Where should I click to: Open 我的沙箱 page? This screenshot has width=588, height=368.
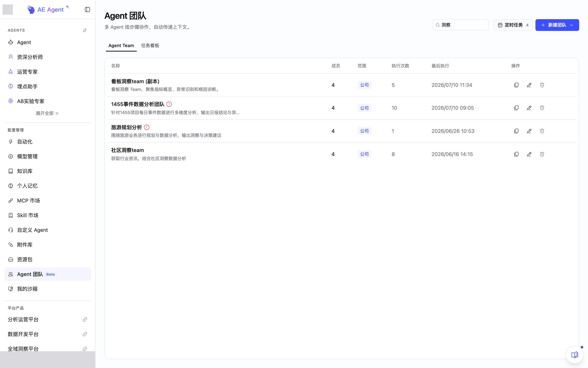[48, 289]
